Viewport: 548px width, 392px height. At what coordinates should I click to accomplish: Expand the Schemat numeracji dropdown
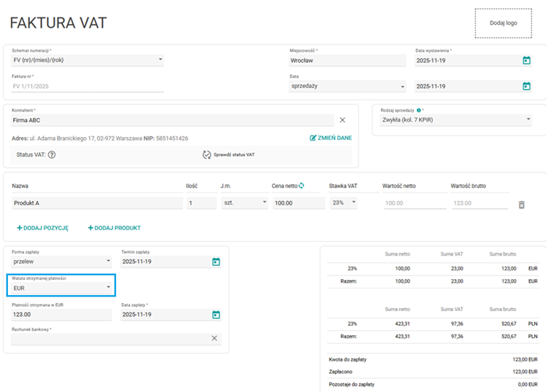point(160,60)
